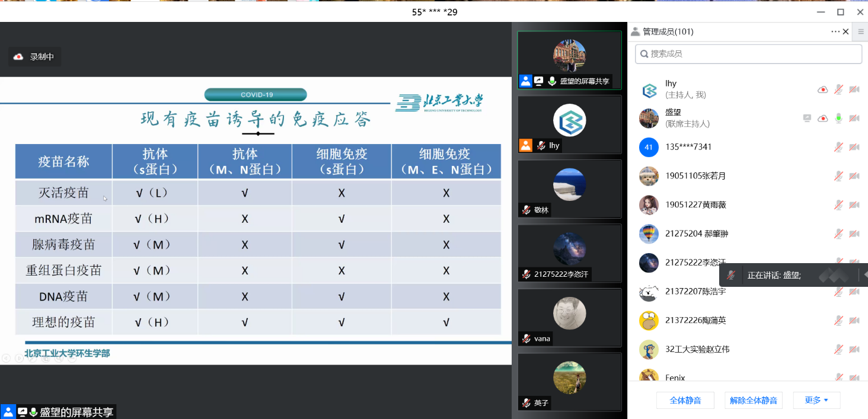Toggle the camera for 19051227黄雨薇
This screenshot has height=419, width=868.
point(854,205)
